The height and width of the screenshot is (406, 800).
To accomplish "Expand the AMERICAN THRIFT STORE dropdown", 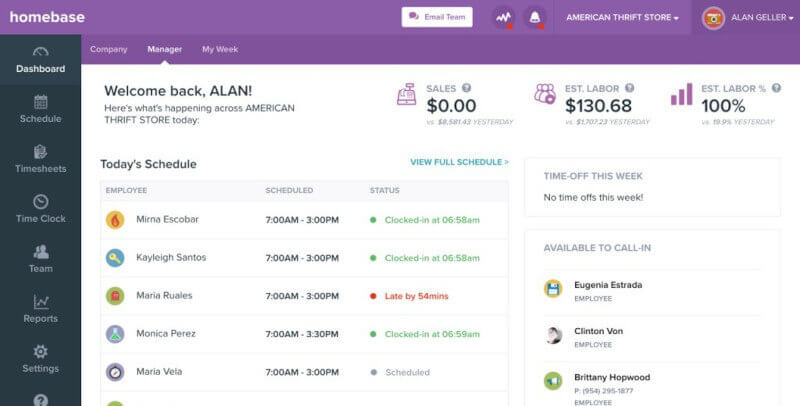I will pos(622,18).
